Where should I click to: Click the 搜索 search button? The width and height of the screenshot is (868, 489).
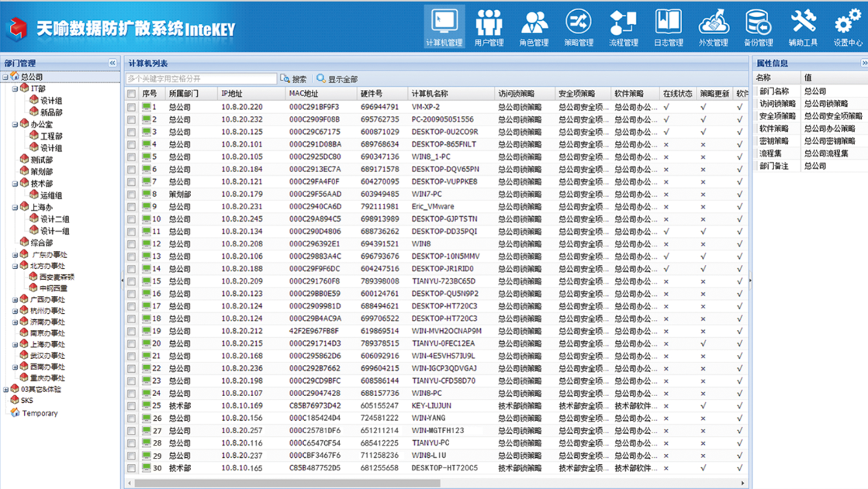coord(294,79)
